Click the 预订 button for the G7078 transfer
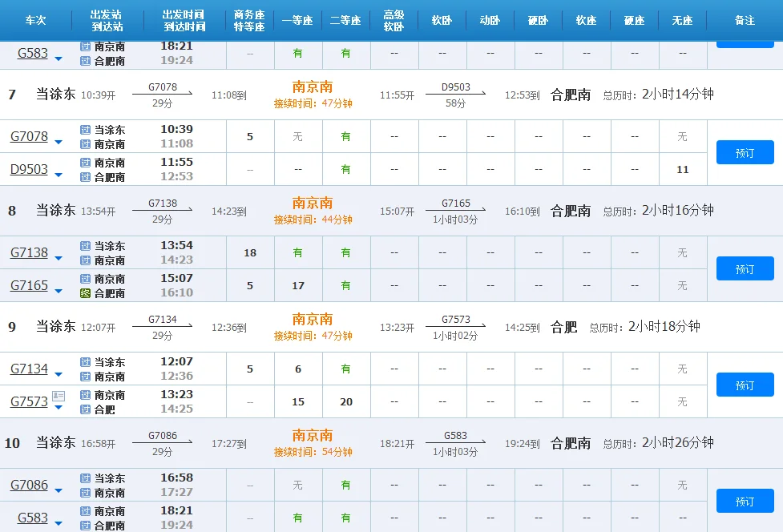The image size is (783, 532). 745,152
